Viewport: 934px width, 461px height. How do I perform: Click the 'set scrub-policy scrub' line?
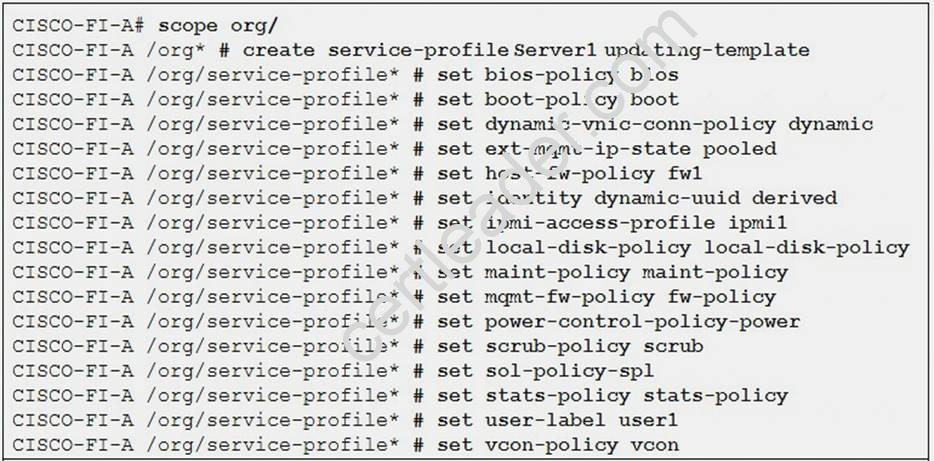pos(570,347)
